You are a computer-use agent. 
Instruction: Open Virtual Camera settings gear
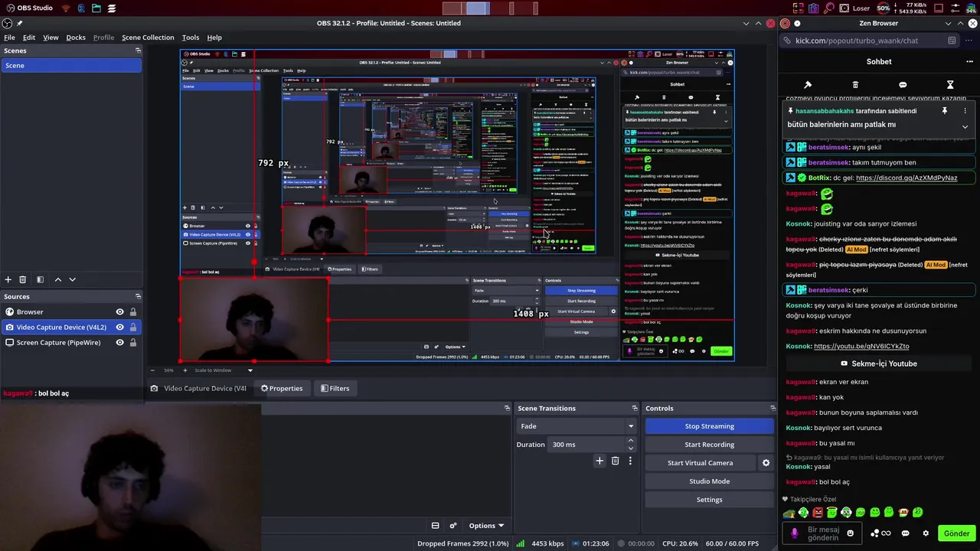(766, 463)
